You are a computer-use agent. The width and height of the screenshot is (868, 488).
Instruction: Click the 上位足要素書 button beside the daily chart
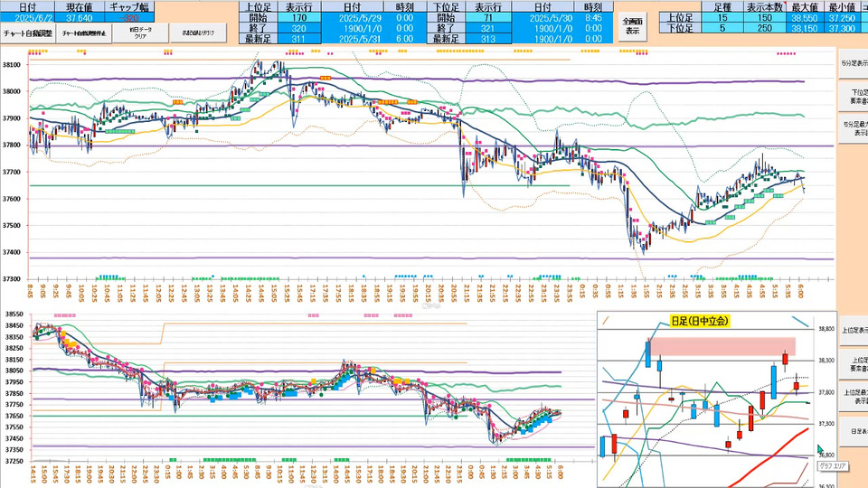853,363
